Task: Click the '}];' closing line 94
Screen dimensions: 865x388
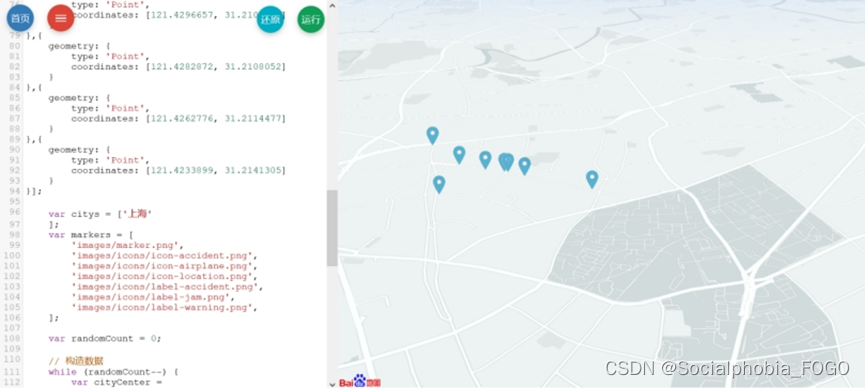Action: coord(34,191)
